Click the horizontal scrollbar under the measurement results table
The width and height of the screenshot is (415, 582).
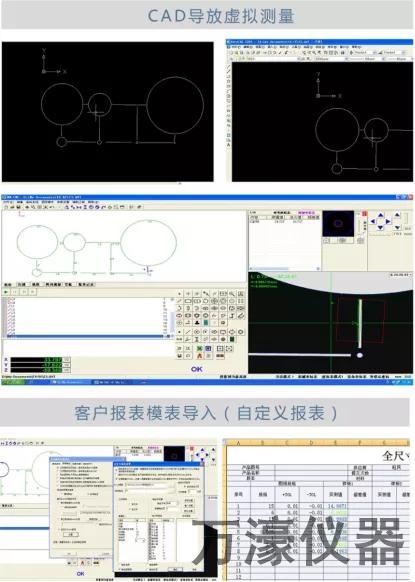click(285, 268)
